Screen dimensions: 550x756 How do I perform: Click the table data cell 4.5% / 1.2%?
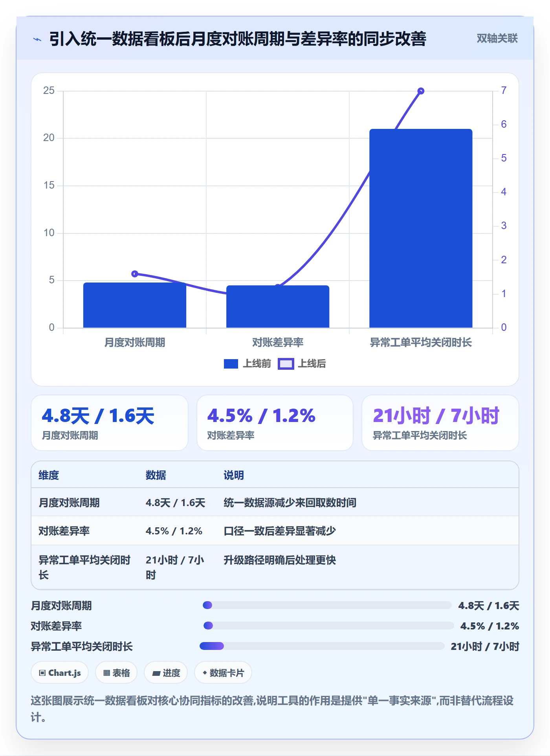(174, 531)
